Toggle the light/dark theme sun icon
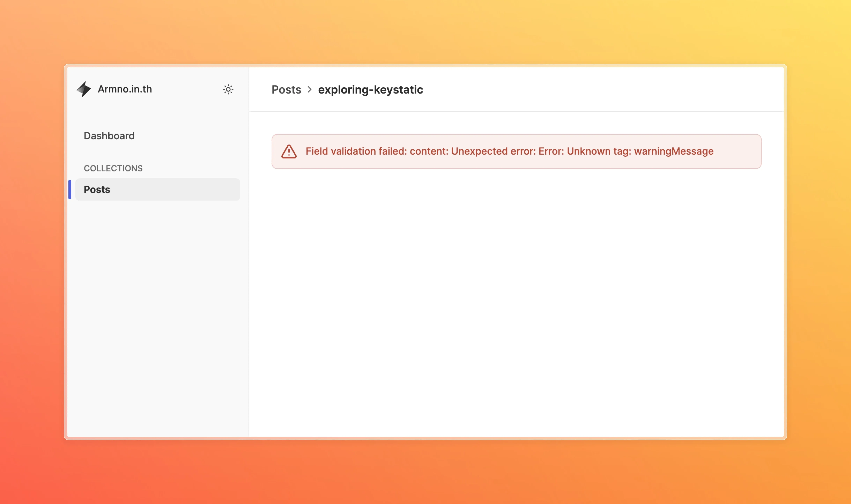The width and height of the screenshot is (851, 504). (228, 89)
